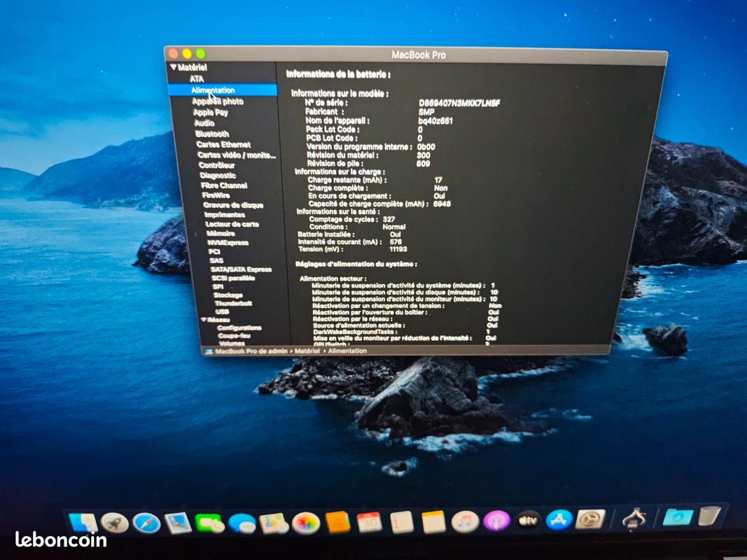Viewport: 747px width, 560px height.
Task: Click cycle count value 327
Action: [389, 219]
